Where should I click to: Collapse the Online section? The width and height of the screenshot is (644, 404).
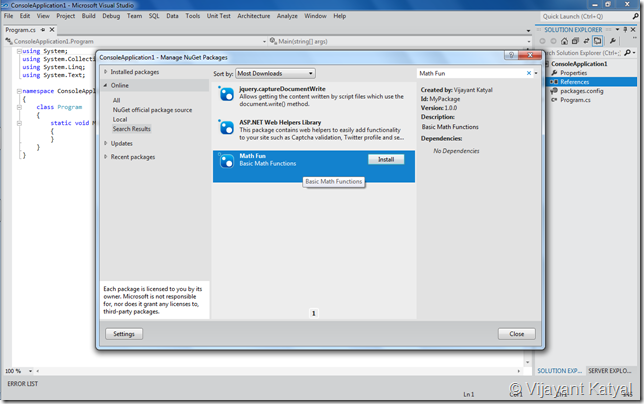106,85
